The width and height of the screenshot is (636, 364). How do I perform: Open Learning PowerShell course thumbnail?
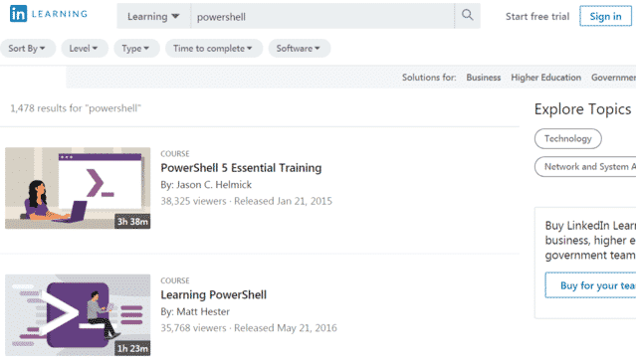[78, 315]
